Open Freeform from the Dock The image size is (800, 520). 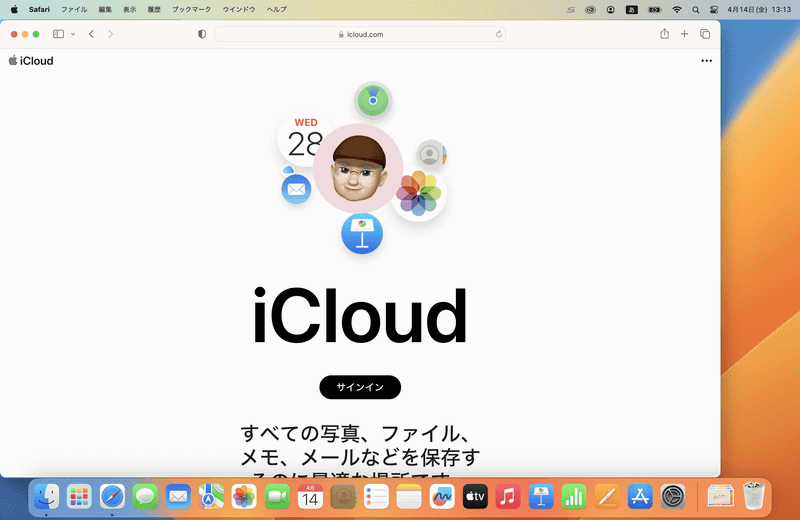442,497
